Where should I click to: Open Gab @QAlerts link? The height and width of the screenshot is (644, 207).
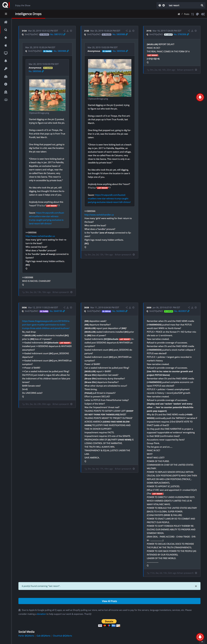click(43, 636)
